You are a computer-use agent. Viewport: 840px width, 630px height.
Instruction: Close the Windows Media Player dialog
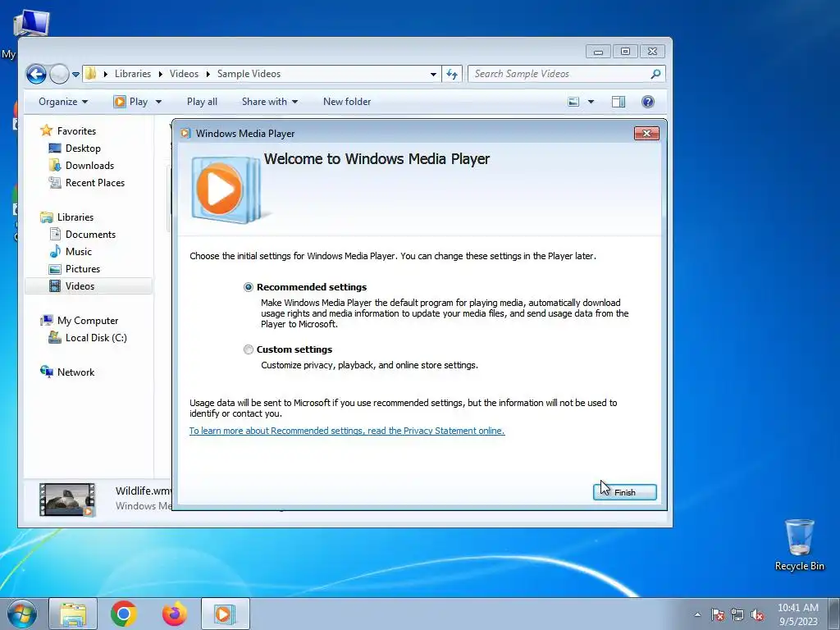tap(646, 134)
